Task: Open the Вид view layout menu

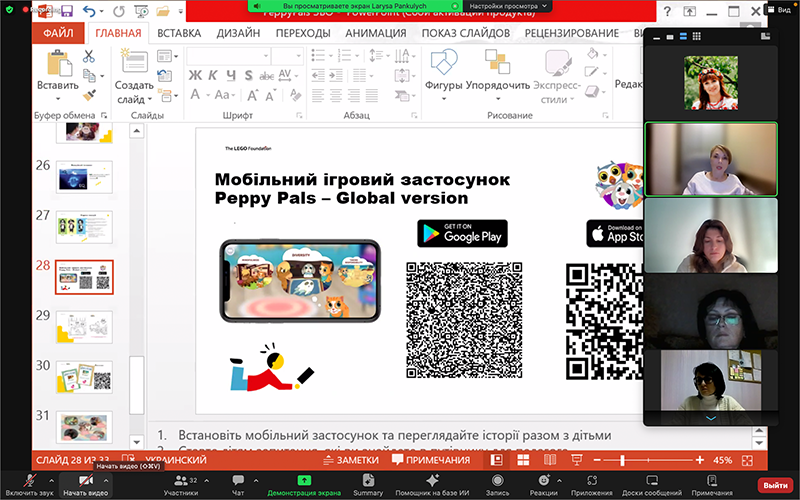Action: (x=779, y=10)
